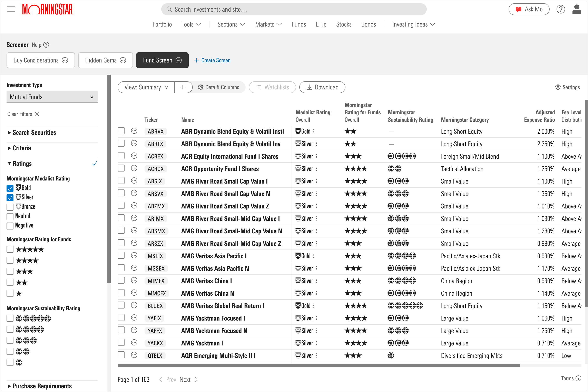Sort by Ticker column header
The image size is (588, 392).
coord(151,120)
